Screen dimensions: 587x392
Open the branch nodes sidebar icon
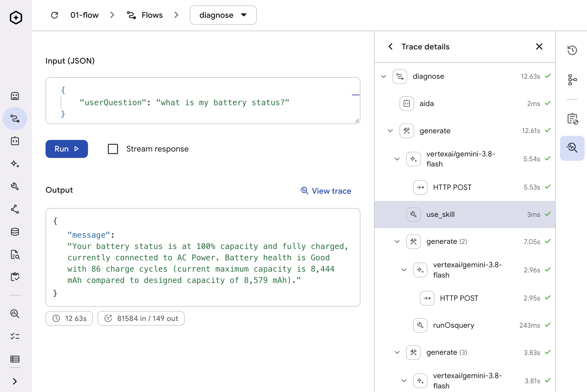click(x=15, y=209)
